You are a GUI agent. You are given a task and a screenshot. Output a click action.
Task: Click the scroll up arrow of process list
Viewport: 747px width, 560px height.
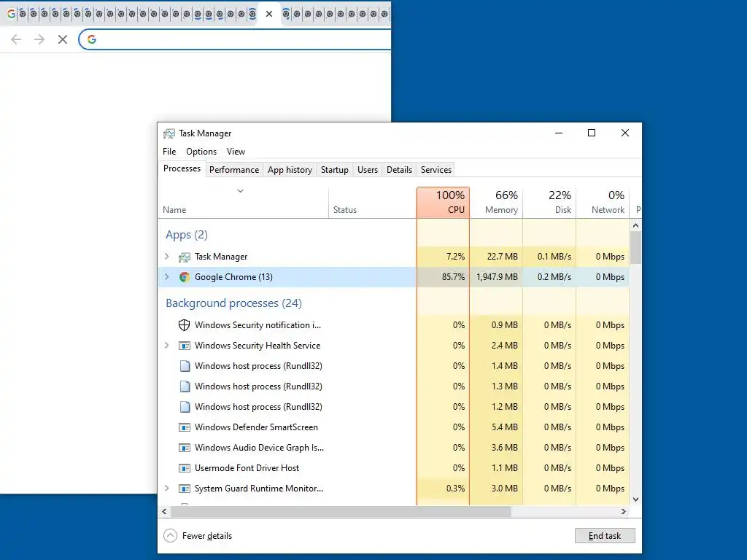point(635,225)
